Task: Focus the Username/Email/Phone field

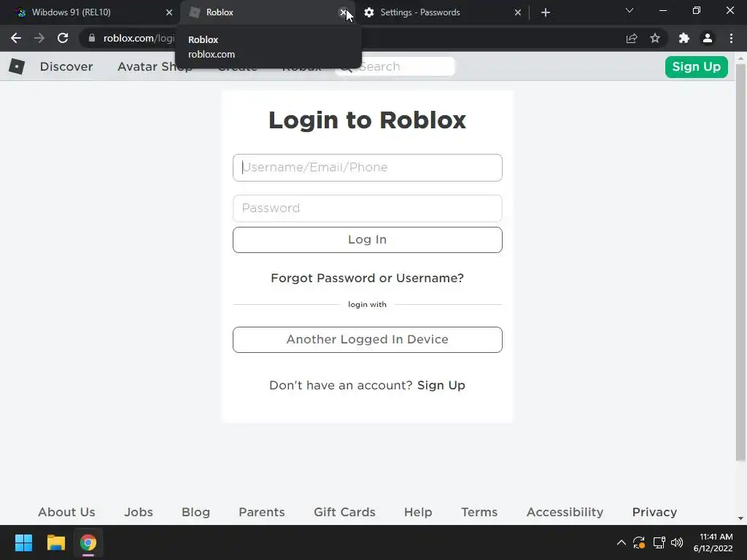Action: 368,168
